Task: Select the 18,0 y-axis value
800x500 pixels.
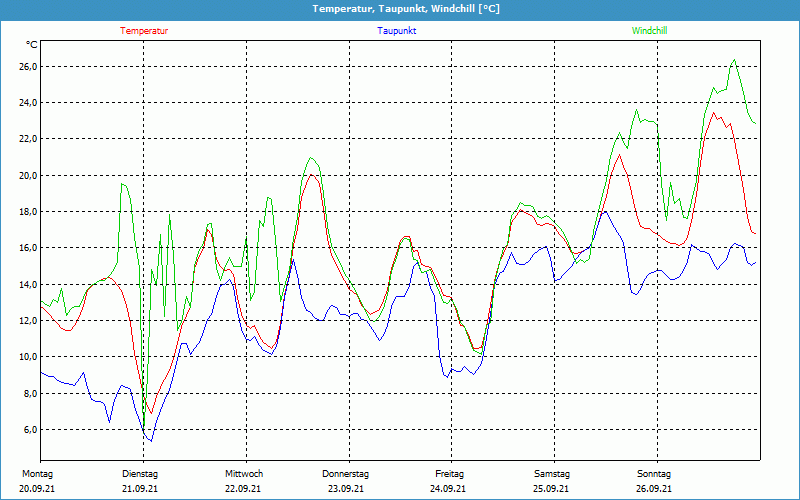Action: pyautogui.click(x=29, y=212)
